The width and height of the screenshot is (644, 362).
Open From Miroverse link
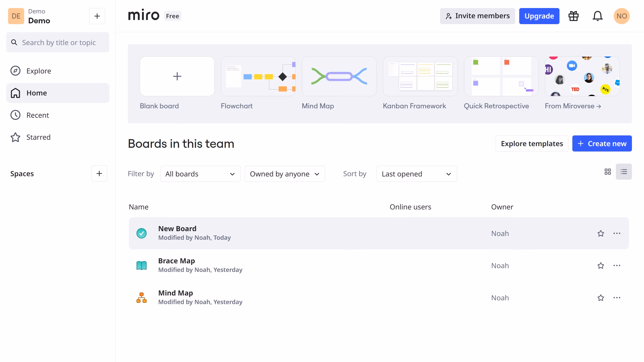[573, 106]
